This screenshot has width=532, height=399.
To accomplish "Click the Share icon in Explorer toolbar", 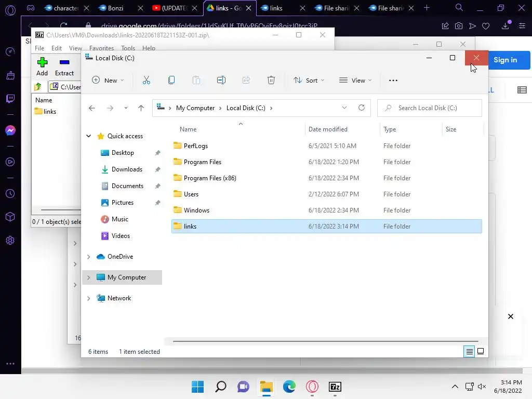I will [x=246, y=81].
